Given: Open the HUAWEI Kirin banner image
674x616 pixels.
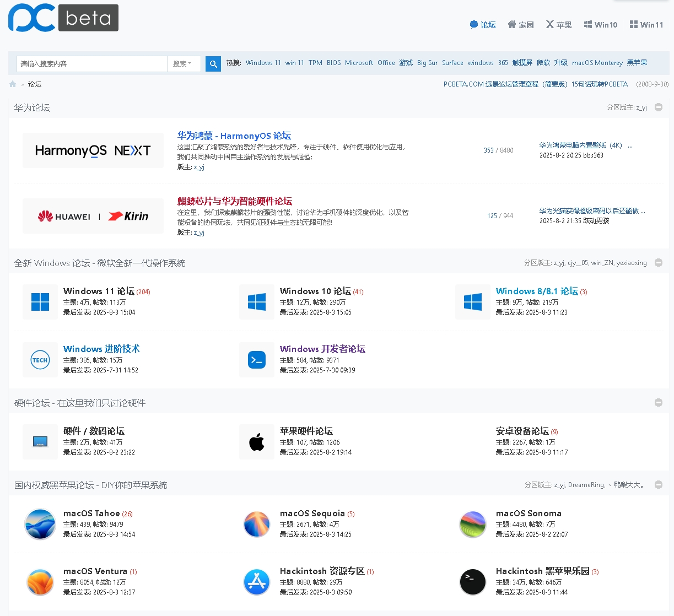Looking at the screenshot, I should click(x=93, y=216).
